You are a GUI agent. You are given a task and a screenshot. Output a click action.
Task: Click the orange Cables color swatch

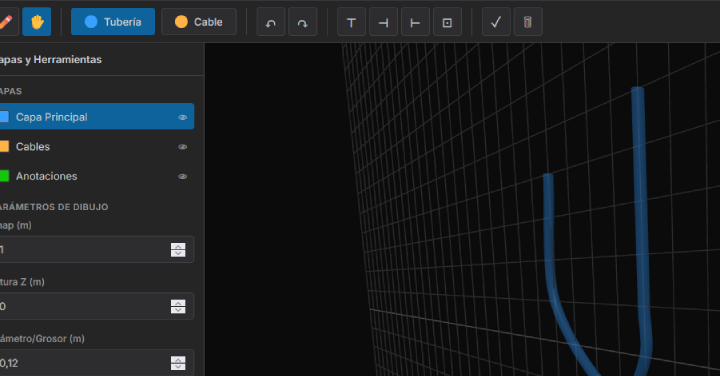4,146
